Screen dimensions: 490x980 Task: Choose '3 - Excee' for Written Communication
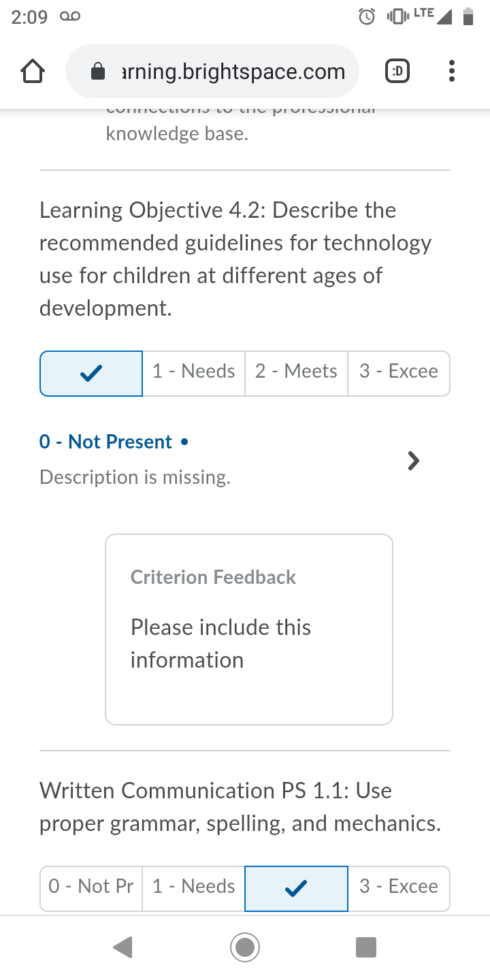399,889
